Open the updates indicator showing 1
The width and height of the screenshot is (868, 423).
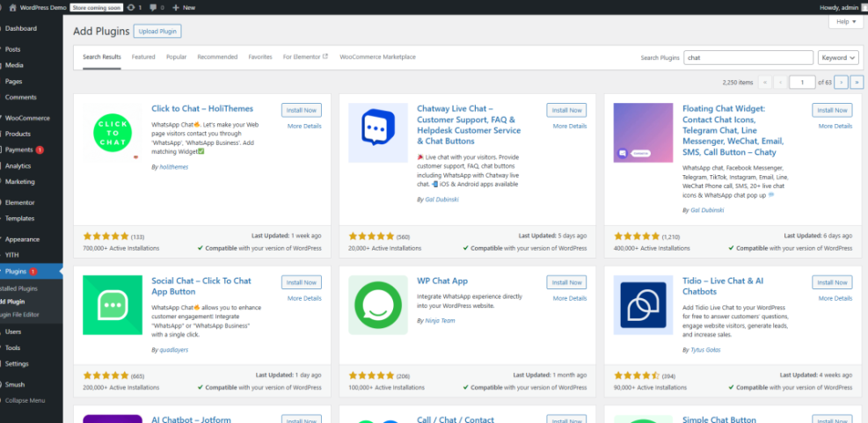point(135,8)
